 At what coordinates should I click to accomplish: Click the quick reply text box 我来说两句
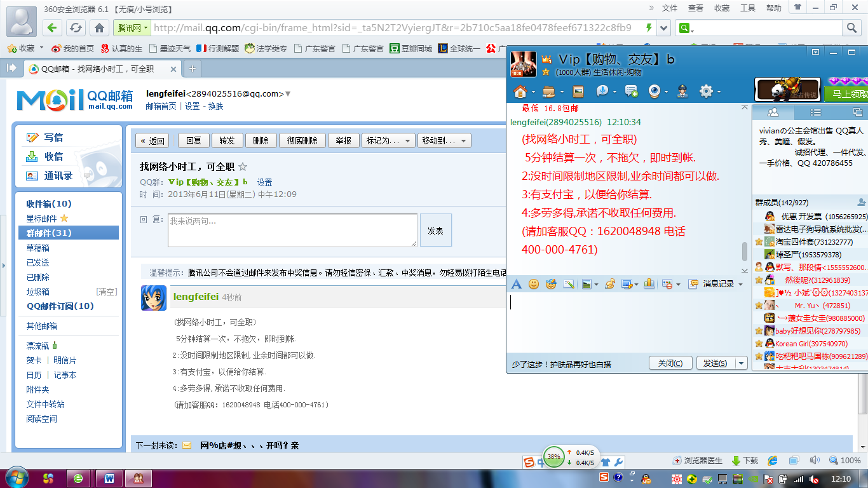292,230
